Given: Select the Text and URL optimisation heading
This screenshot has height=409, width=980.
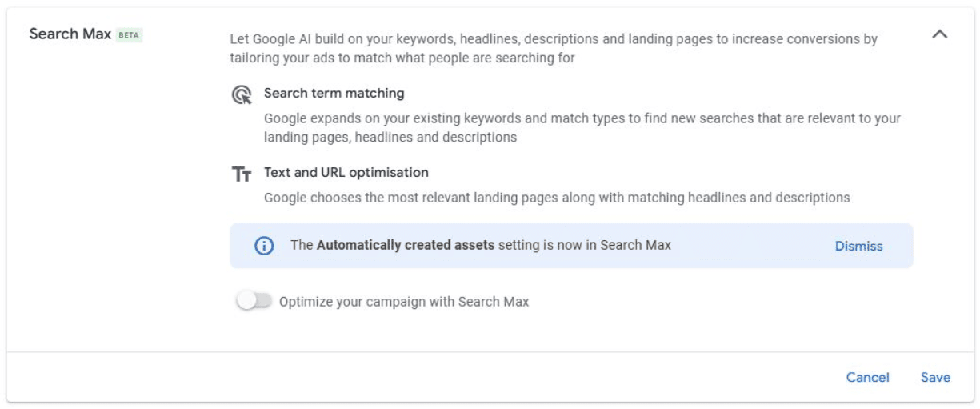Looking at the screenshot, I should [x=346, y=173].
